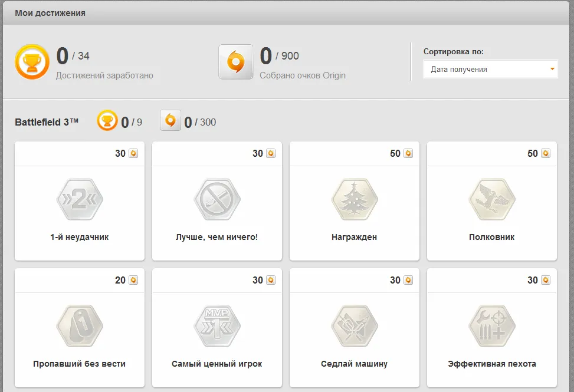Click the Полковник achievement title
The height and width of the screenshot is (392, 574).
pyautogui.click(x=491, y=237)
